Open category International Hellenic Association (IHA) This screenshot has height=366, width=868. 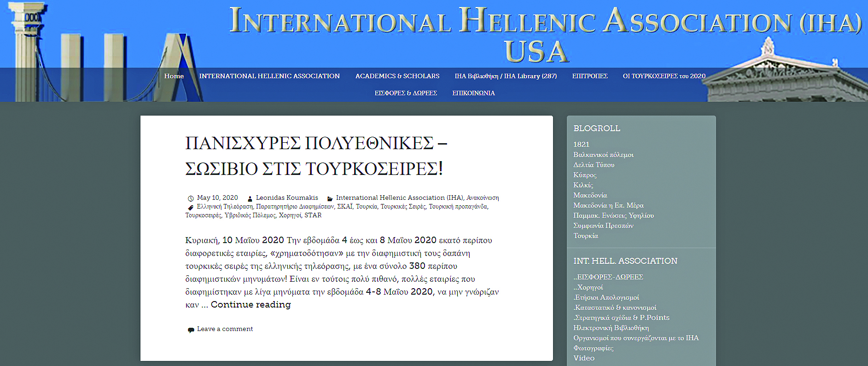tap(400, 198)
